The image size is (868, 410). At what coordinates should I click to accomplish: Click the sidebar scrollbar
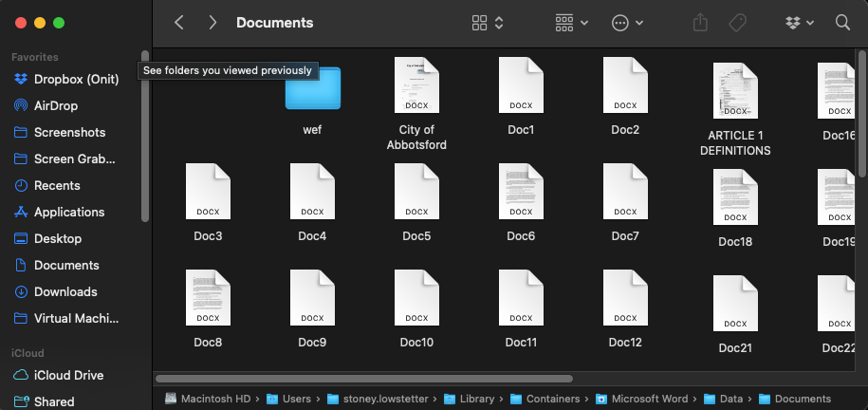coord(145,137)
